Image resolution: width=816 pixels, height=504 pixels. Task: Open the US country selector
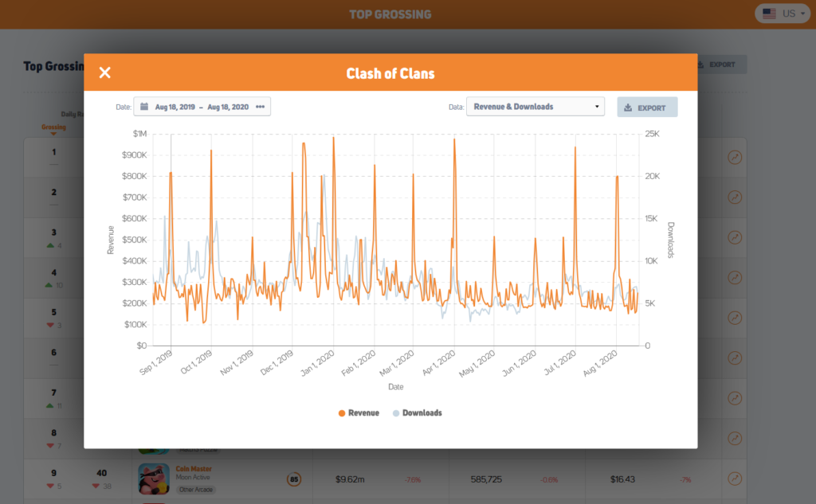pos(783,14)
